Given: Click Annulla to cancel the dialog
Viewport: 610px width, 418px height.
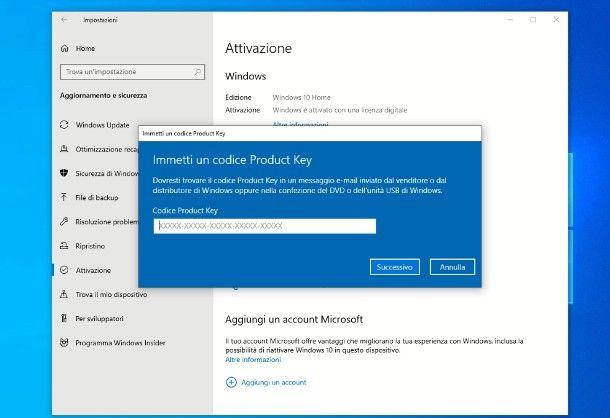Looking at the screenshot, I should (x=452, y=267).
